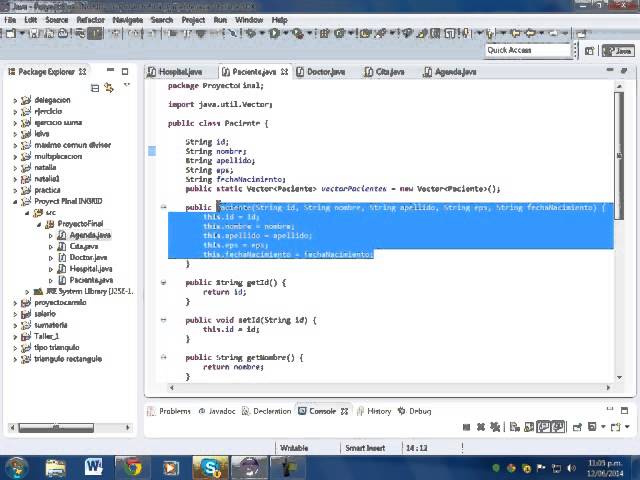Screen dimensions: 640x480
Task: Click the Package Explorer horizontal scrollbar thumb
Action: point(56,428)
